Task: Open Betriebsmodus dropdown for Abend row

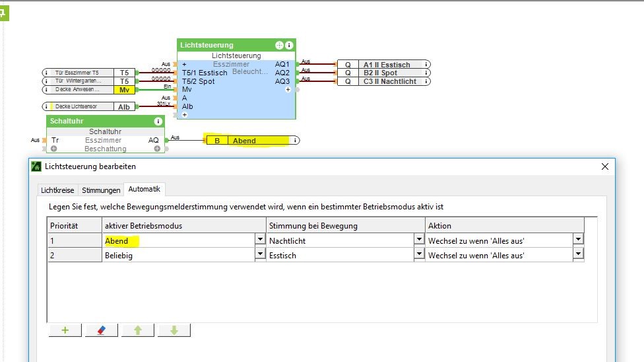Action: pos(260,239)
